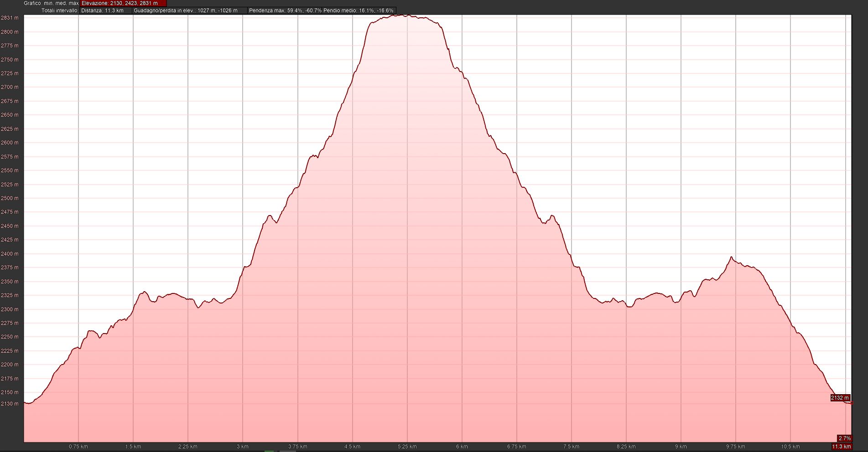Click the 2831 m maximum elevation axis label
This screenshot has width=868, height=452.
(10, 18)
